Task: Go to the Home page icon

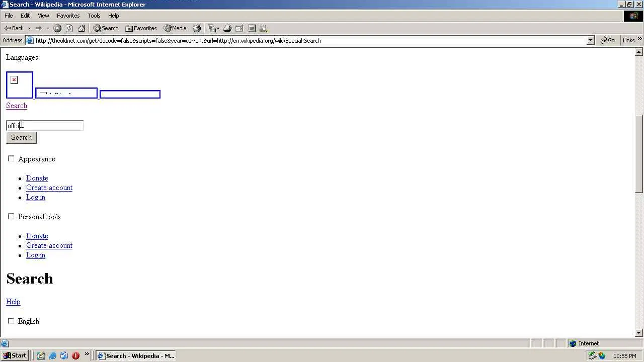Action: 82,28
